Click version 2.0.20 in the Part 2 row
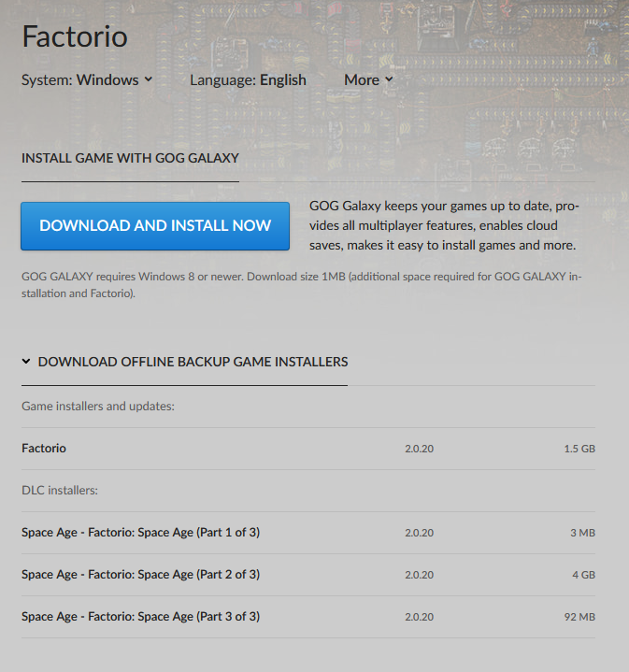The width and height of the screenshot is (629, 672). [419, 575]
